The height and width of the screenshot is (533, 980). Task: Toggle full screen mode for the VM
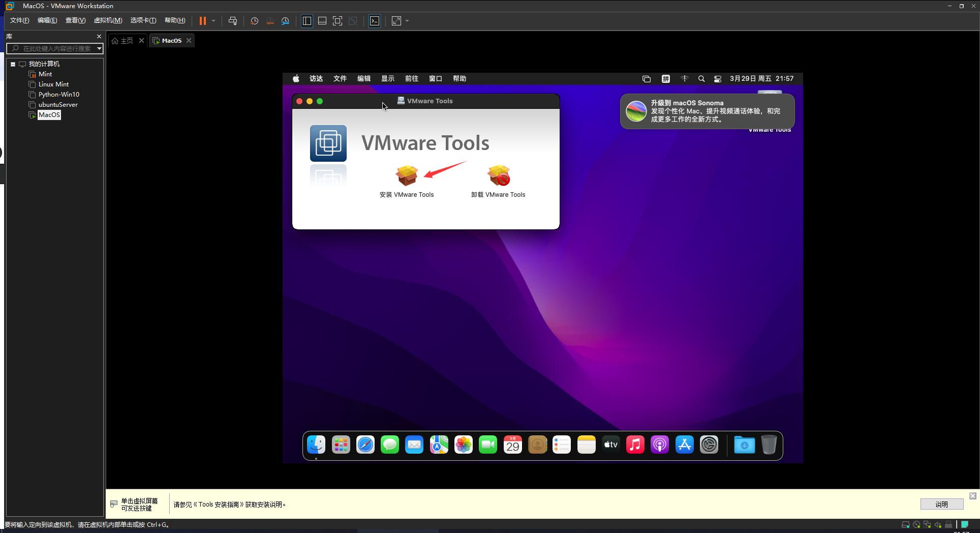point(338,21)
